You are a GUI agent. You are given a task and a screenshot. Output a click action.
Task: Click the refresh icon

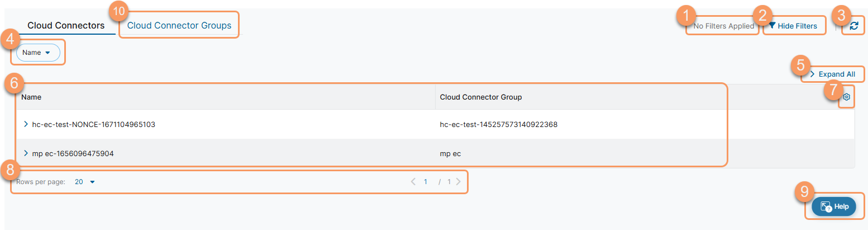(853, 26)
